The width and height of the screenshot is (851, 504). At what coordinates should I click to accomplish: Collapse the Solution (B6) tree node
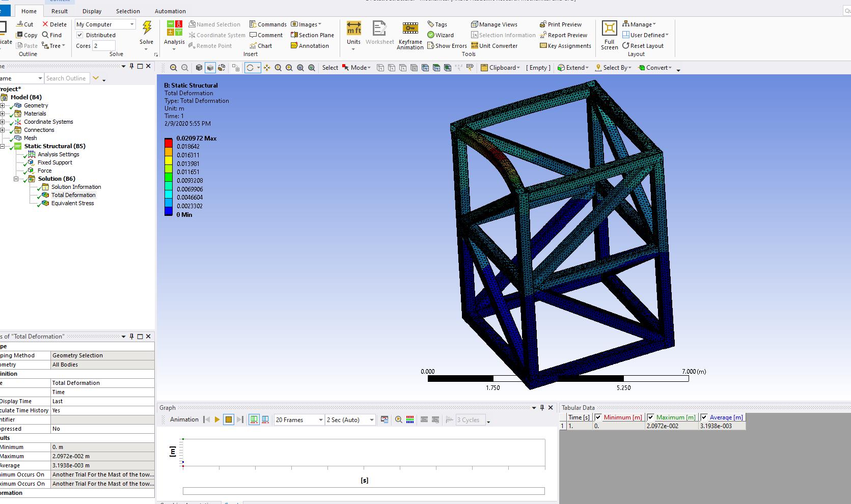(16, 179)
